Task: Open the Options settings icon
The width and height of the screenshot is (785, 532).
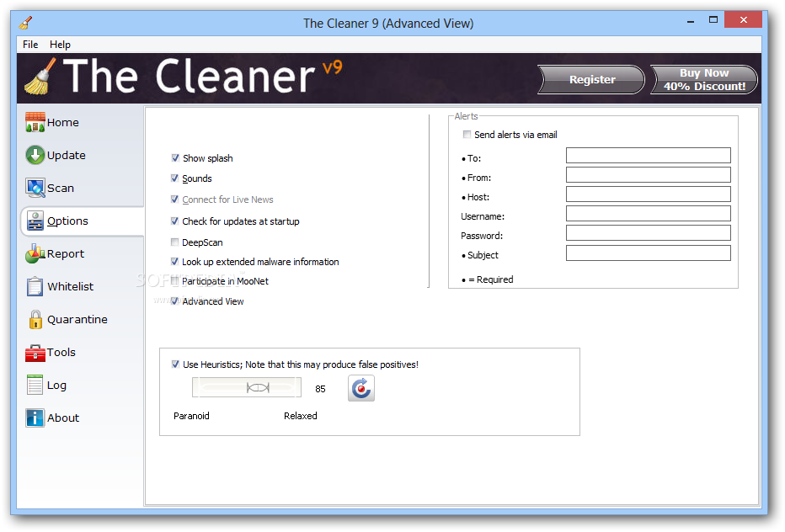Action: (35, 221)
